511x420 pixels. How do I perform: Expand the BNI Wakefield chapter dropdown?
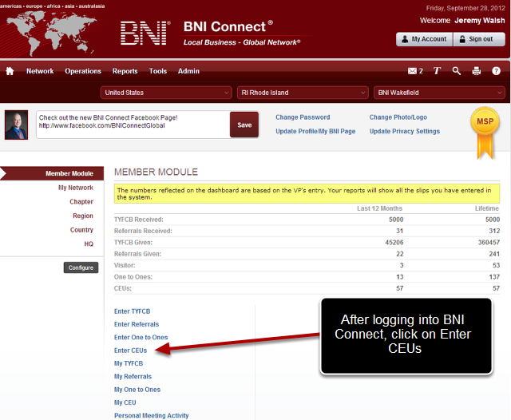[x=439, y=93]
